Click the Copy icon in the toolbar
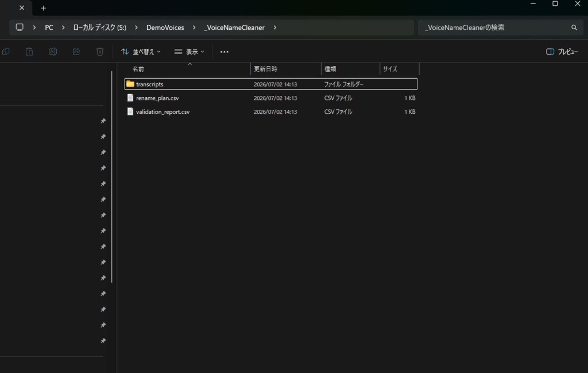588x373 pixels. click(6, 52)
